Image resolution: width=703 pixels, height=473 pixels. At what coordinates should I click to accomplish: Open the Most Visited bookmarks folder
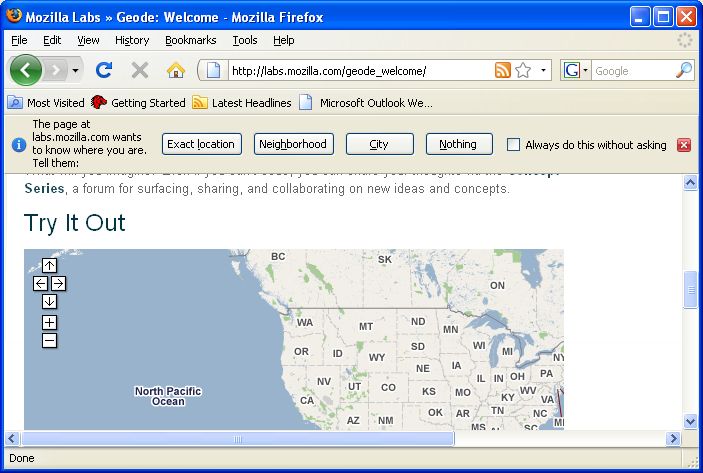coord(46,103)
